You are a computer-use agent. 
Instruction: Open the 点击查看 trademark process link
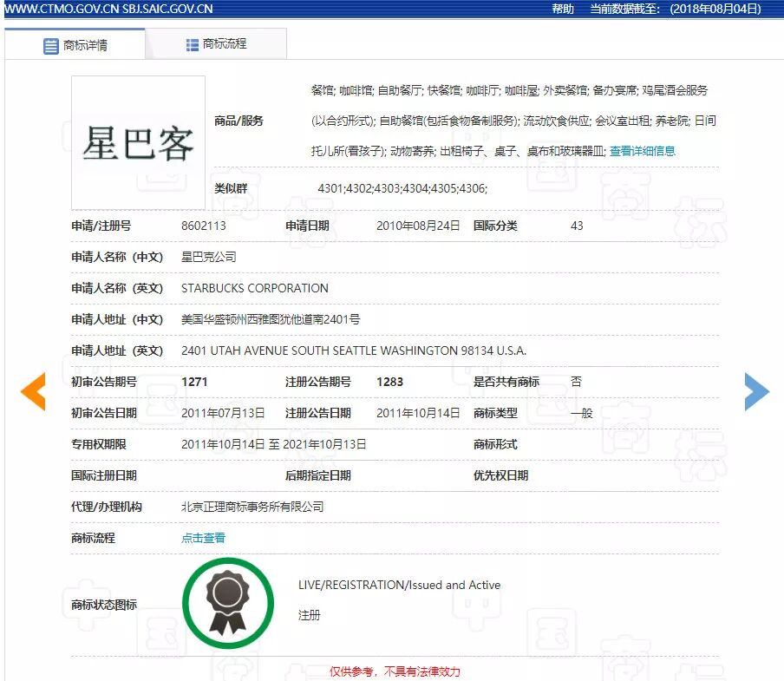tap(203, 538)
